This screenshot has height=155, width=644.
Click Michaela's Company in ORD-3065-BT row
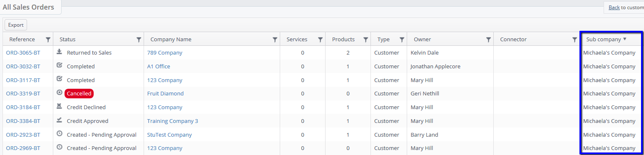pos(609,53)
